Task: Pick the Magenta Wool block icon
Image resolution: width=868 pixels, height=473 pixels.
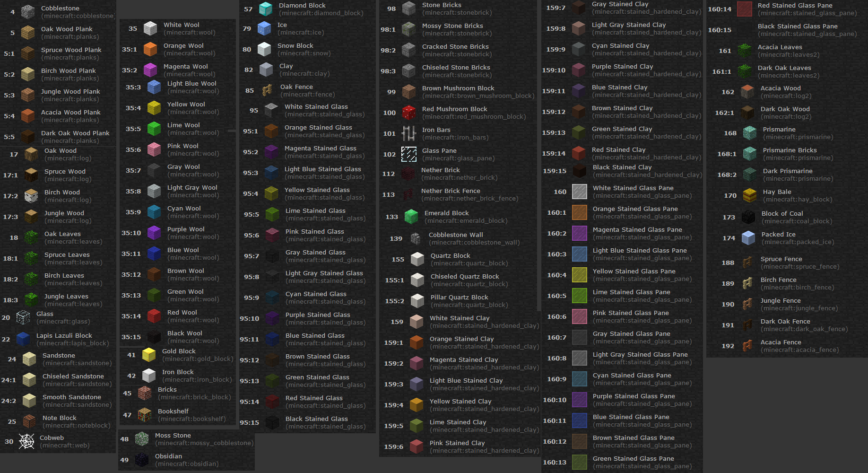Action: [x=150, y=70]
